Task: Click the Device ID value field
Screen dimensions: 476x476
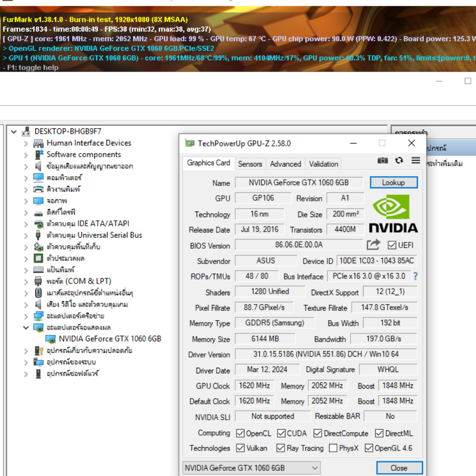Action: point(377,260)
